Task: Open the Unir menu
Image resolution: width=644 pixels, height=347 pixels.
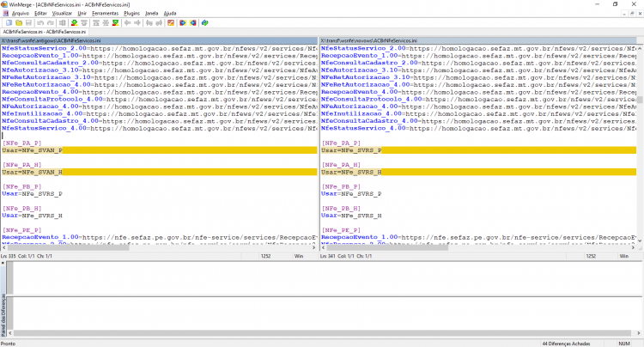Action: click(82, 14)
